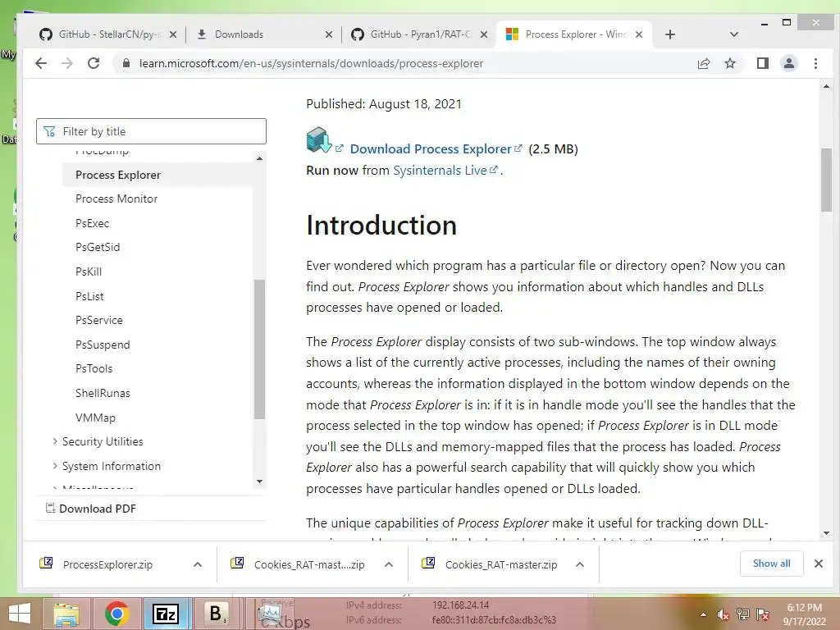Open the browser side panel

click(762, 63)
